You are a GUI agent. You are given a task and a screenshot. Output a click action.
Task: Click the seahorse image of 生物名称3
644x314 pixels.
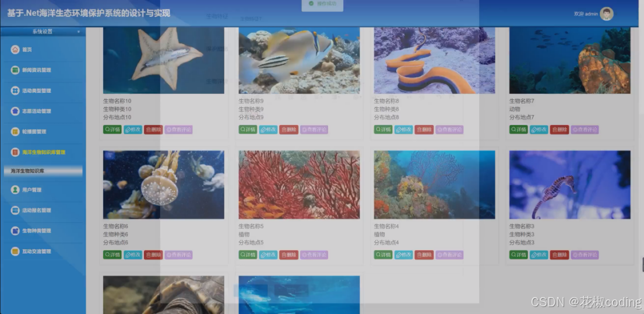569,185
